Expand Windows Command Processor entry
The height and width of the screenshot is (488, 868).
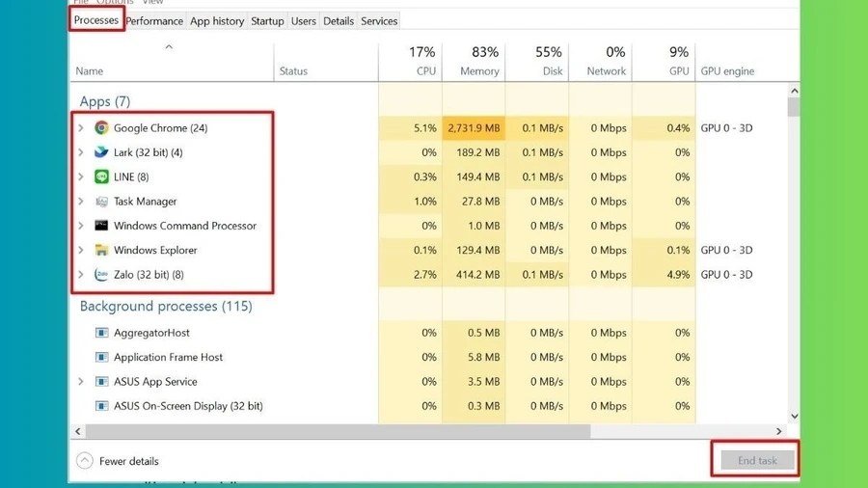[x=81, y=226]
